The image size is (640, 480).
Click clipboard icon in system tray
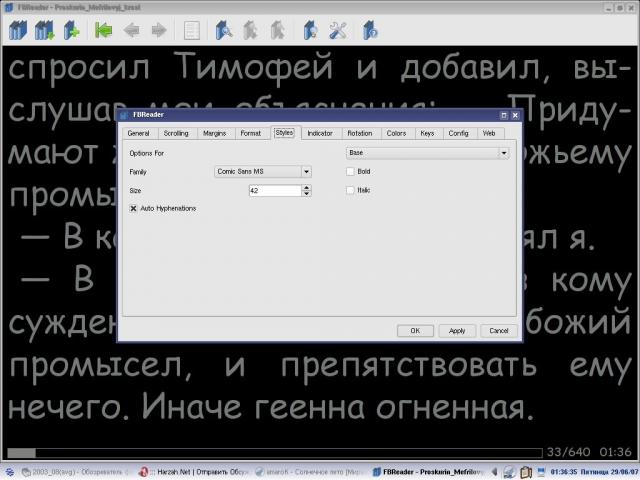click(526, 472)
